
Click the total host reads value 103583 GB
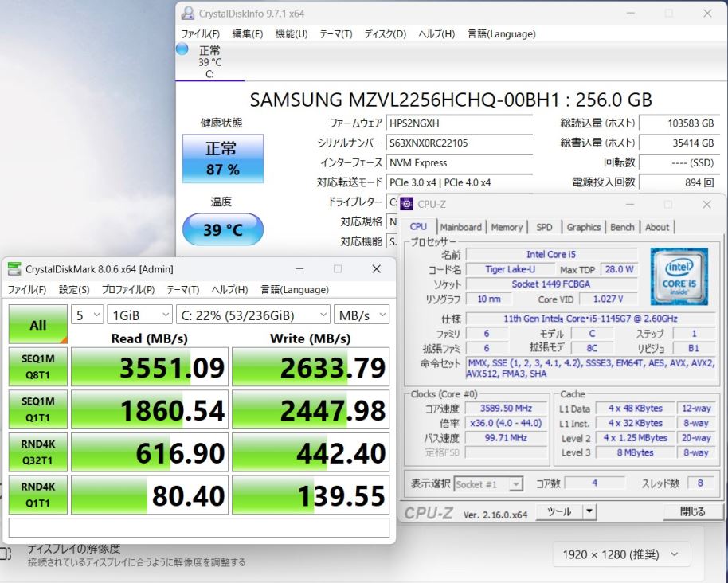coord(679,123)
